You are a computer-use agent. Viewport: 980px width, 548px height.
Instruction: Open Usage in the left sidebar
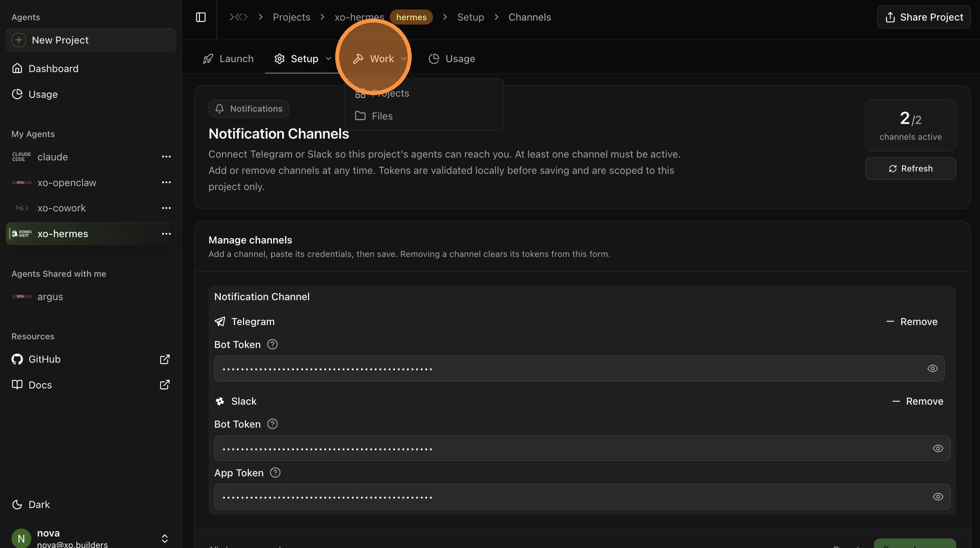(91, 94)
